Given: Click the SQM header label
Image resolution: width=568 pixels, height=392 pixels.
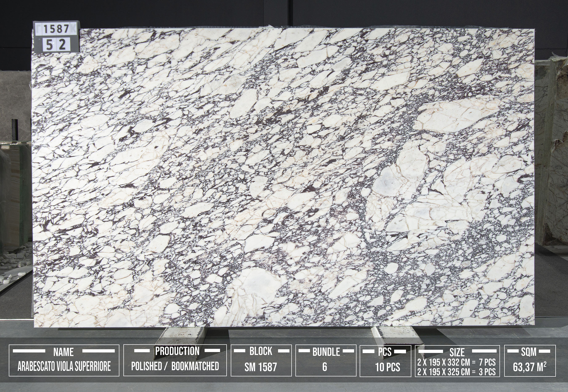Looking at the screenshot, I should point(529,352).
